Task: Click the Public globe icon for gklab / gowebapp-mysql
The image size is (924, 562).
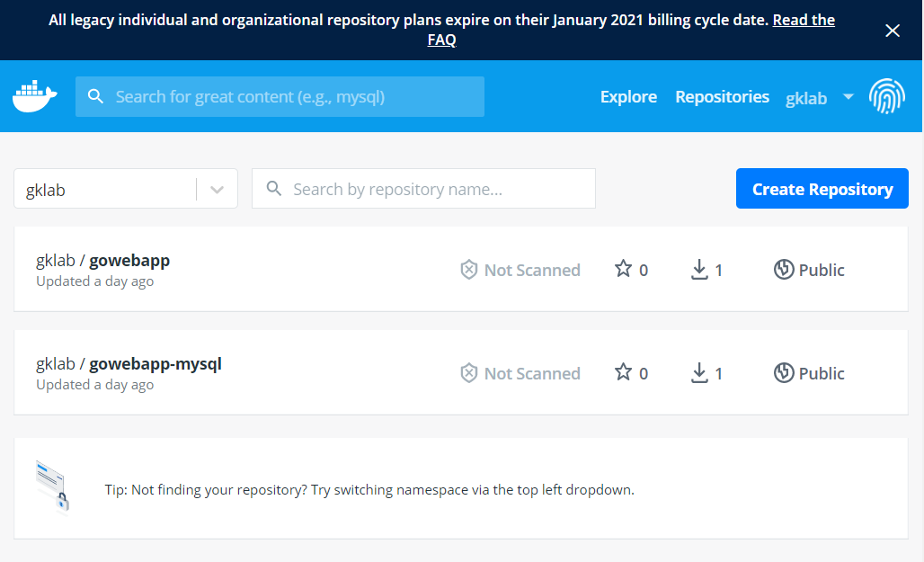Action: coord(784,372)
